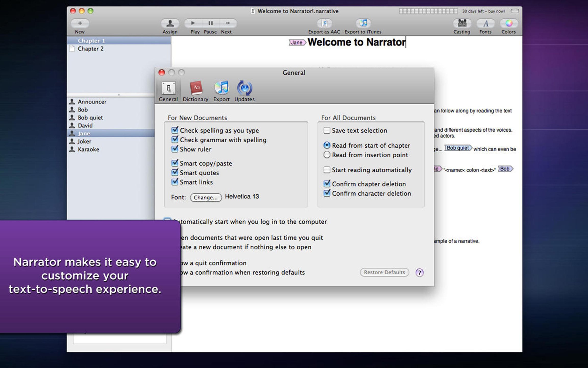Click the '30 days left – buy now!' link
This screenshot has width=588, height=368.
click(483, 11)
